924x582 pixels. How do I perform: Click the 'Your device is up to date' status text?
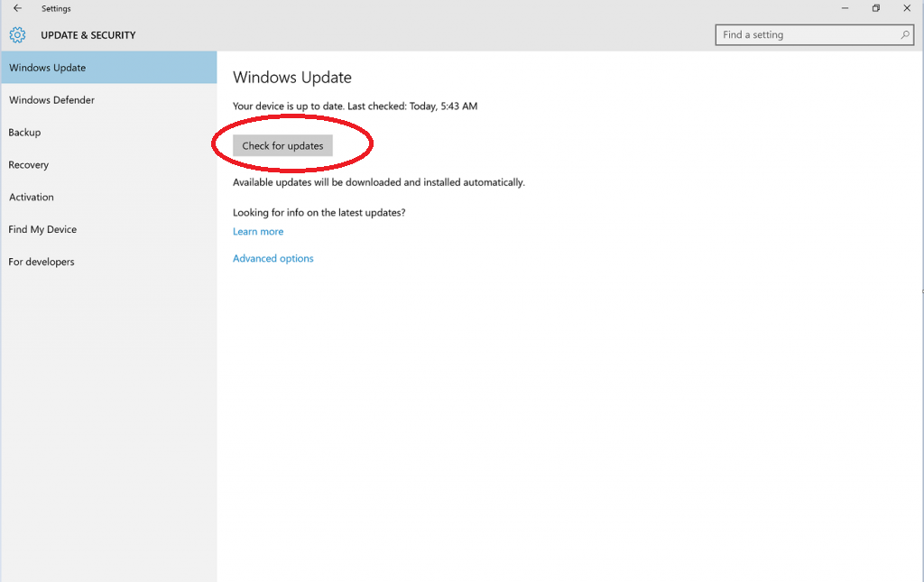pyautogui.click(x=355, y=106)
